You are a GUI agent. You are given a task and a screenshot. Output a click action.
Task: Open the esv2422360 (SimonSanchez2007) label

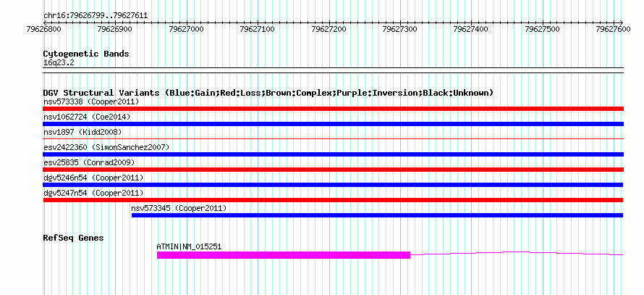pyautogui.click(x=106, y=147)
